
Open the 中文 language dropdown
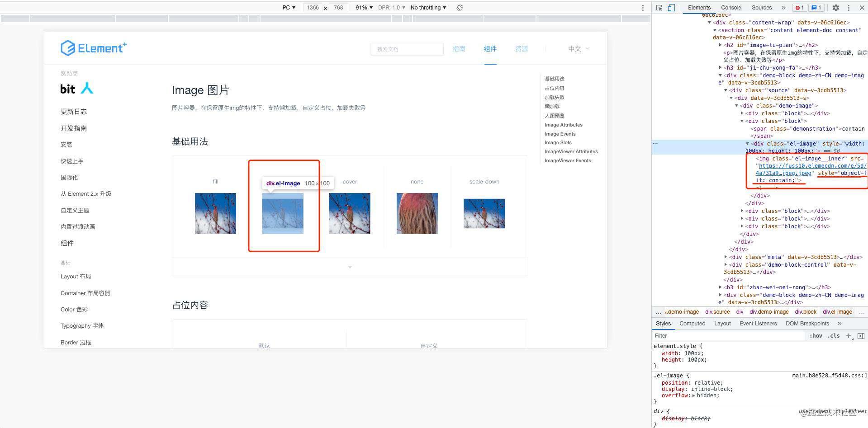(x=579, y=49)
